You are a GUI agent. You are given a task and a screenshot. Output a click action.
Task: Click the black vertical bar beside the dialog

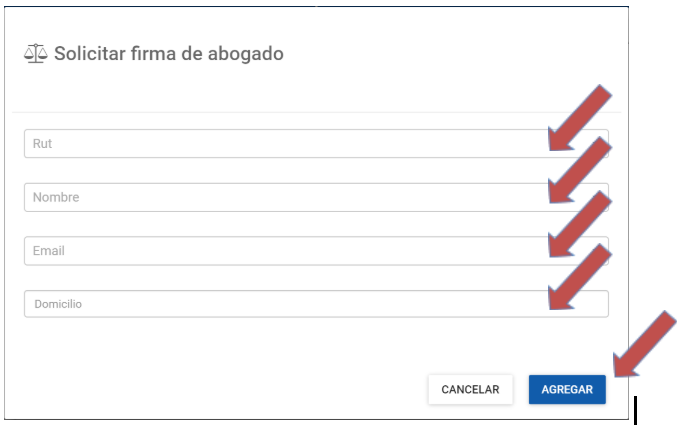pos(636,410)
